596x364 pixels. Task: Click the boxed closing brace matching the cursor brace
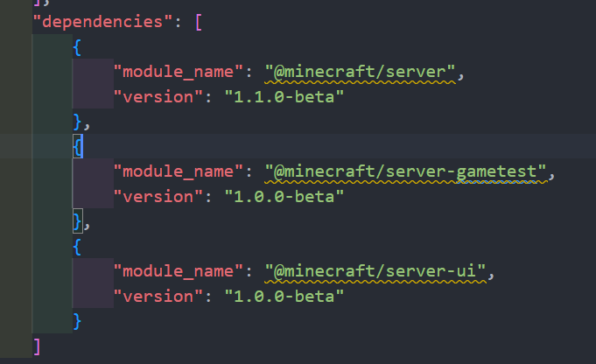[78, 221]
